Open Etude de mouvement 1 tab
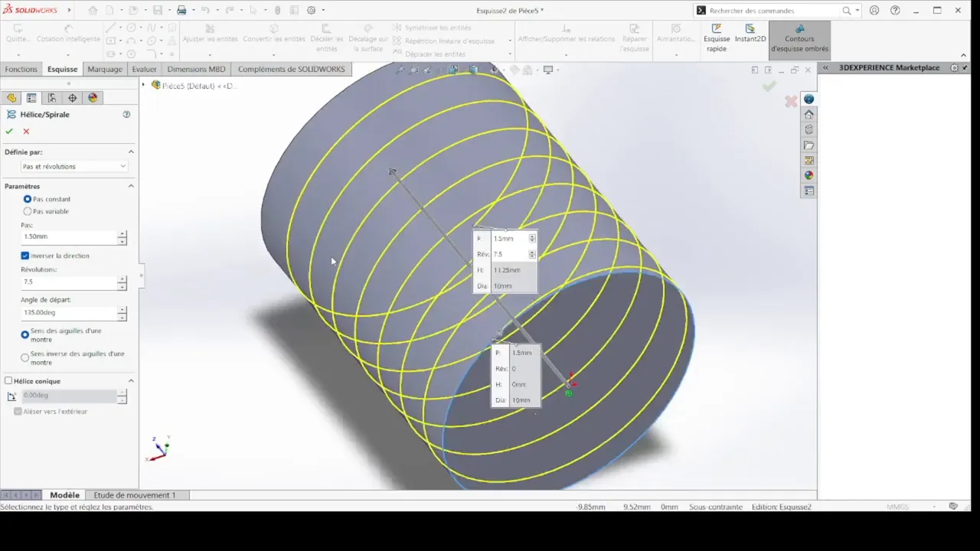Image resolution: width=980 pixels, height=551 pixels. pyautogui.click(x=135, y=495)
